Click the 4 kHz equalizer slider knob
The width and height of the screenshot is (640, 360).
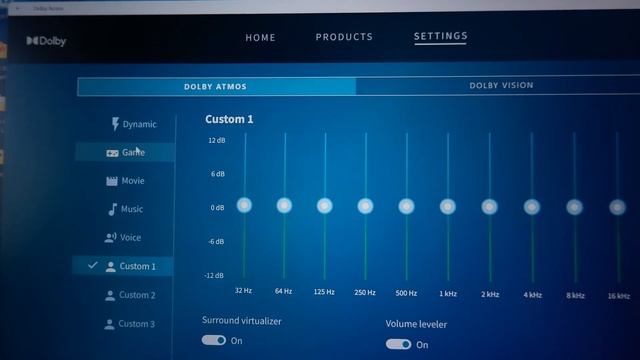coord(532,207)
